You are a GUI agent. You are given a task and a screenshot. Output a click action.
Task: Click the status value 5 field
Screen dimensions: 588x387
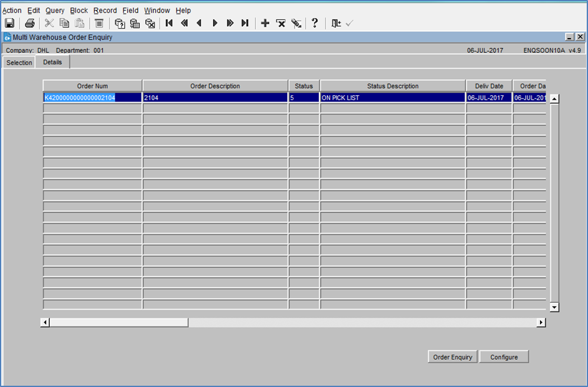(304, 98)
